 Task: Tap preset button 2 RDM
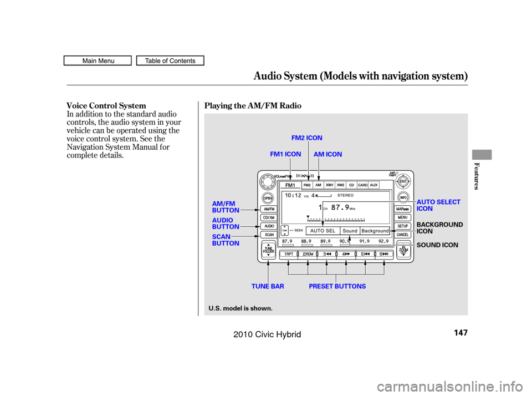pos(308,254)
